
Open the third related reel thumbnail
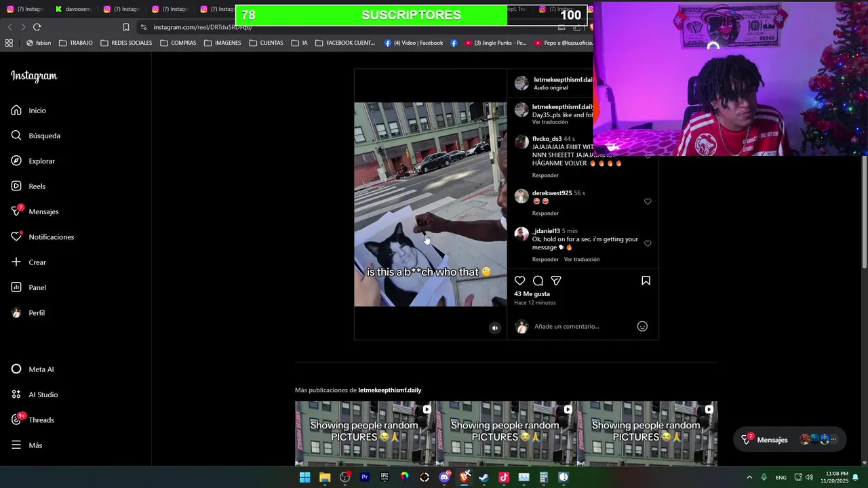(x=647, y=434)
